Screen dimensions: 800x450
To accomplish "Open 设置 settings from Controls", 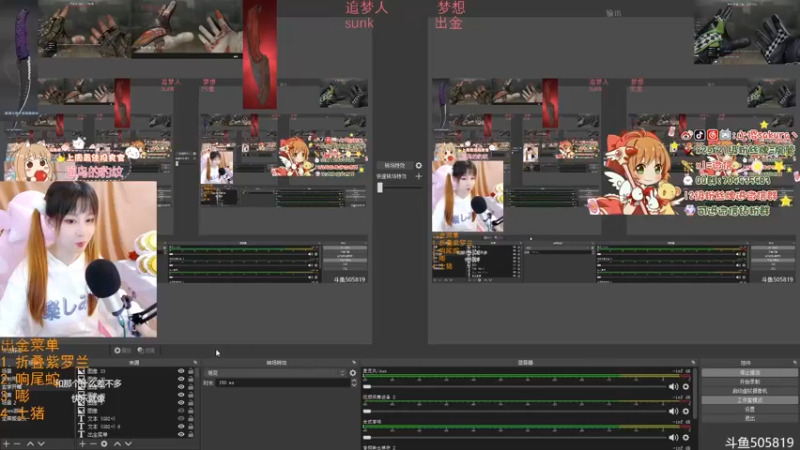I will click(x=749, y=409).
